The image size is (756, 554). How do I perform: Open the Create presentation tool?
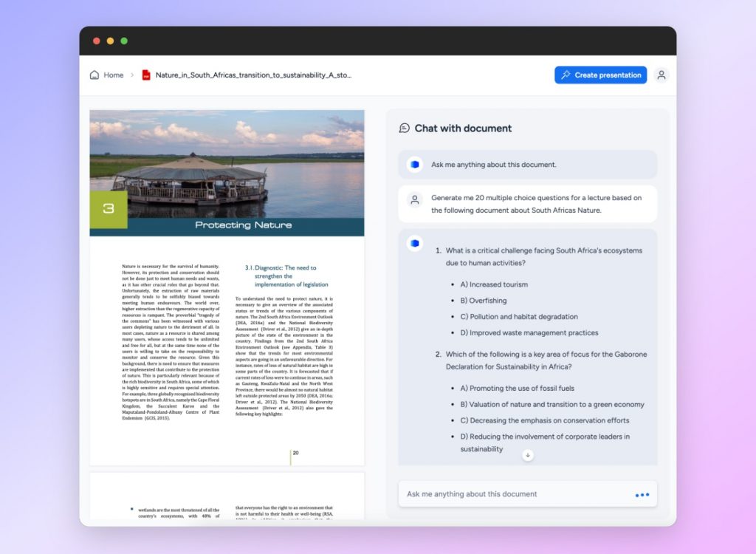(600, 75)
